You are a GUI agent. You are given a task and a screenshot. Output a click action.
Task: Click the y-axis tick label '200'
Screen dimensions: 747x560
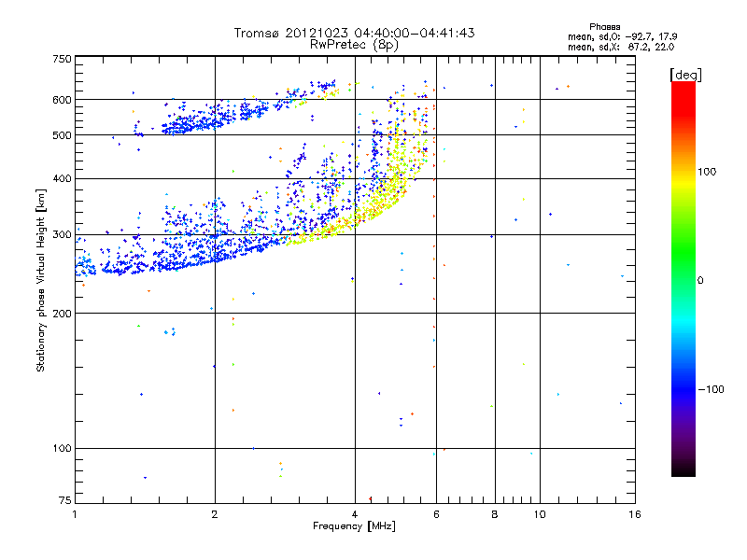point(62,314)
